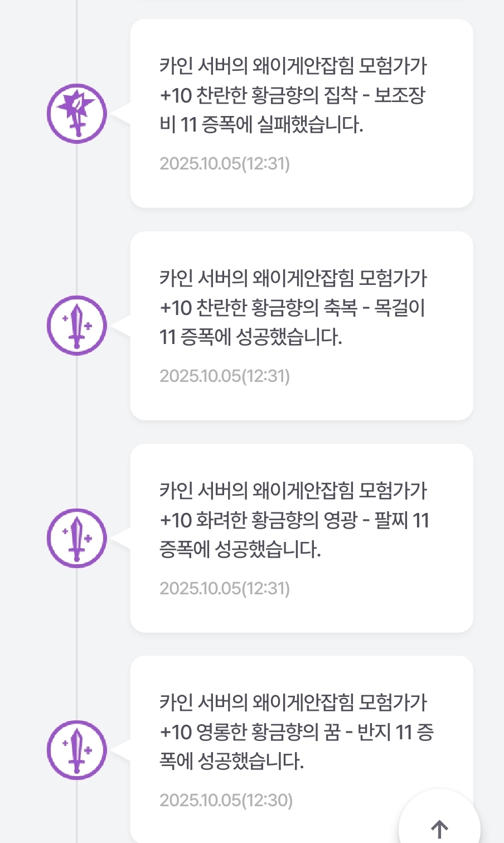
Task: Click the 실패했습니다 result text
Action: [310, 125]
